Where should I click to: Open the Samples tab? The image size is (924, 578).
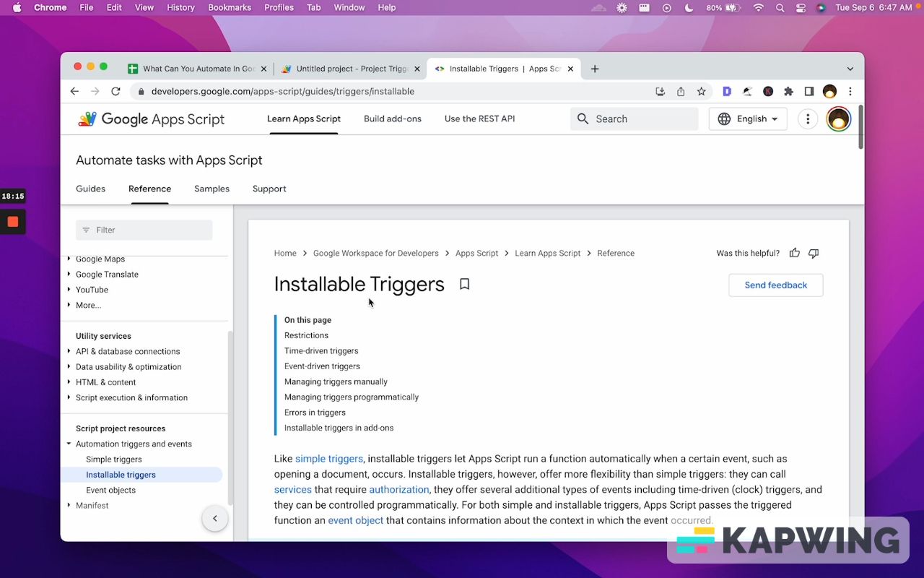coord(212,189)
